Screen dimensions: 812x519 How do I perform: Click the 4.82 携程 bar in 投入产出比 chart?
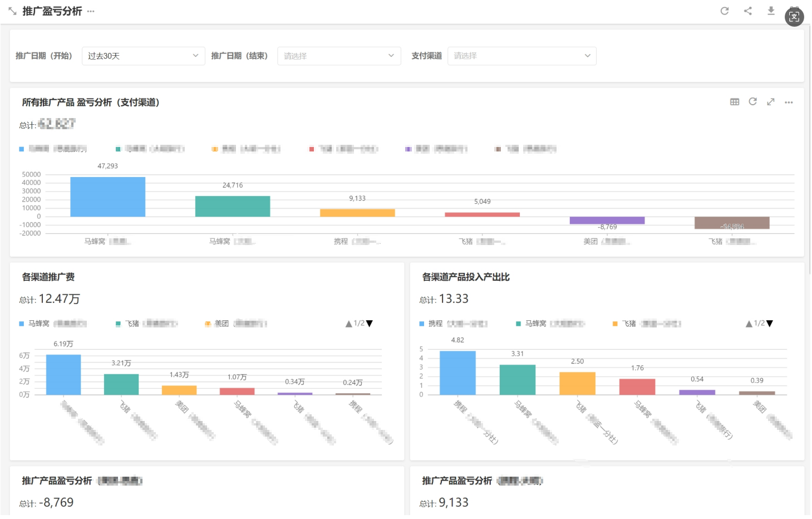pyautogui.click(x=457, y=373)
